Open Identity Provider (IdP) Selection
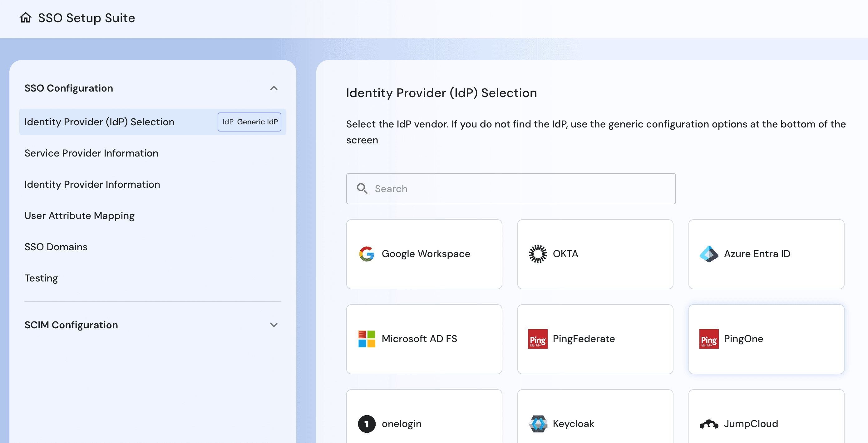The height and width of the screenshot is (443, 868). click(x=99, y=122)
